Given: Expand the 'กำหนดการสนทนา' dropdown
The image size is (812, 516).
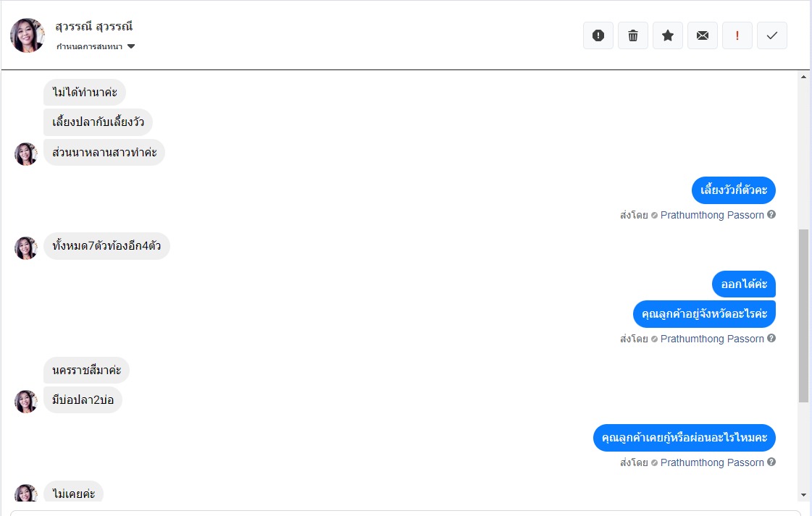Looking at the screenshot, I should 131,47.
